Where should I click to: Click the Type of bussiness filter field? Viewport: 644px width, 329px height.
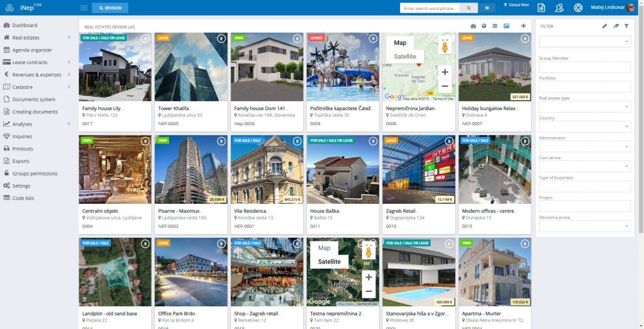pos(584,186)
